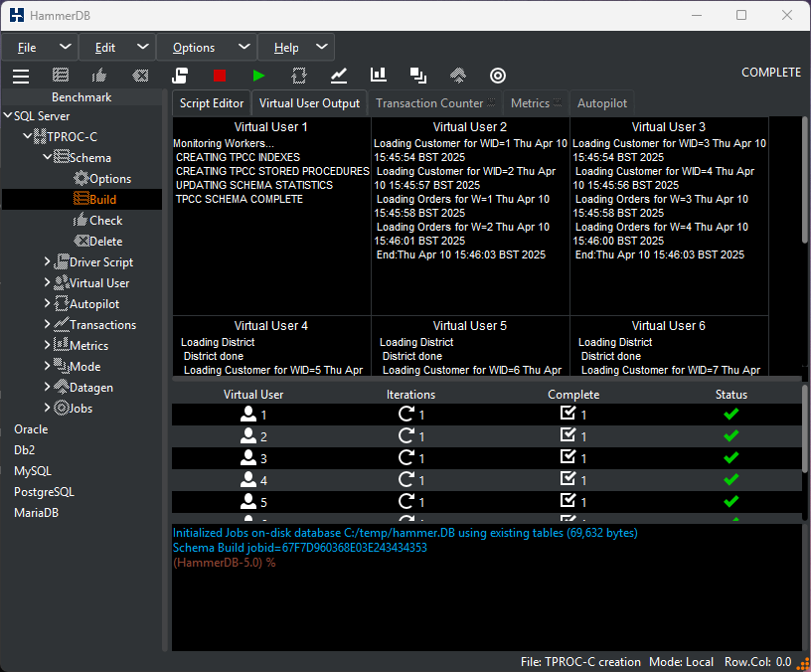Click the Iterations column header
Image resolution: width=811 pixels, height=672 pixels.
[x=411, y=395]
